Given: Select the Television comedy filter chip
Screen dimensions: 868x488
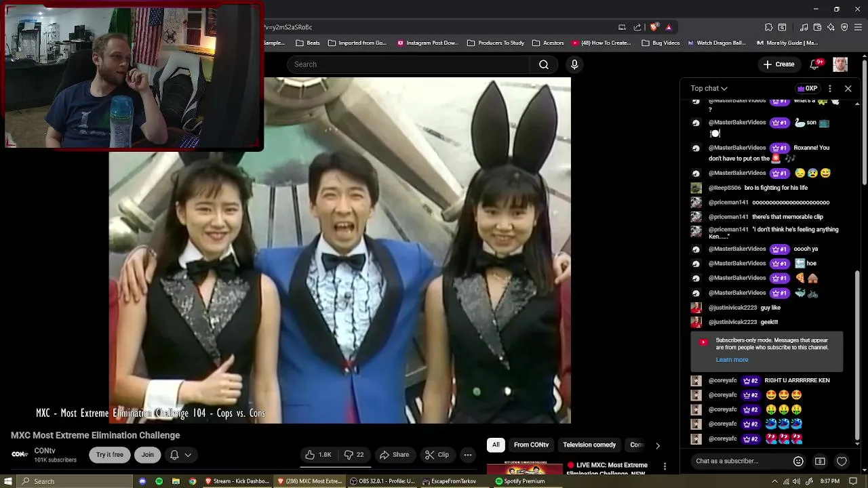Looking at the screenshot, I should click(x=589, y=445).
